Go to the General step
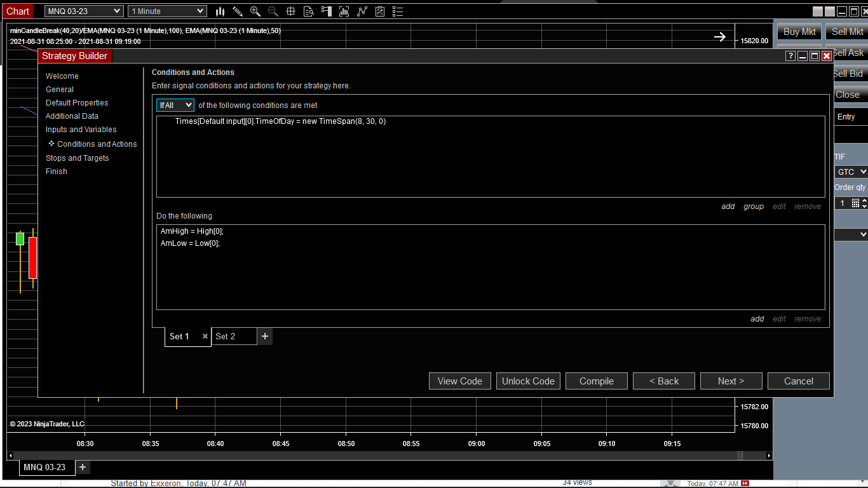 (60, 90)
